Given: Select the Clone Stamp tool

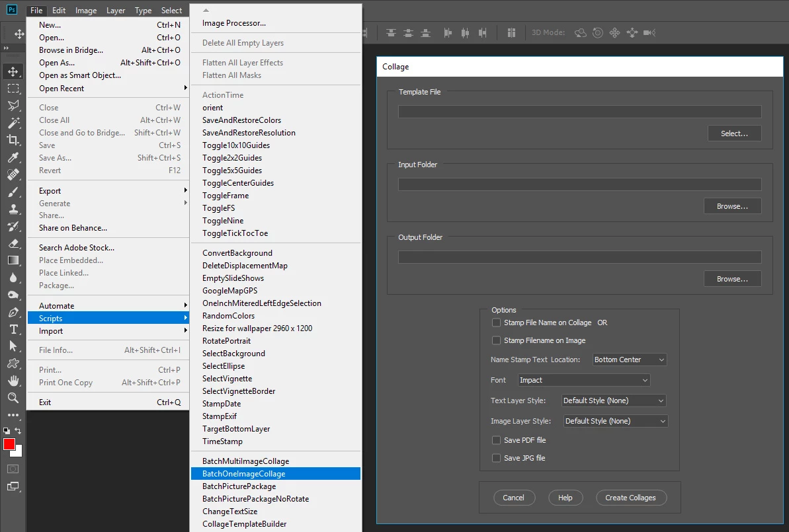Looking at the screenshot, I should (x=13, y=209).
